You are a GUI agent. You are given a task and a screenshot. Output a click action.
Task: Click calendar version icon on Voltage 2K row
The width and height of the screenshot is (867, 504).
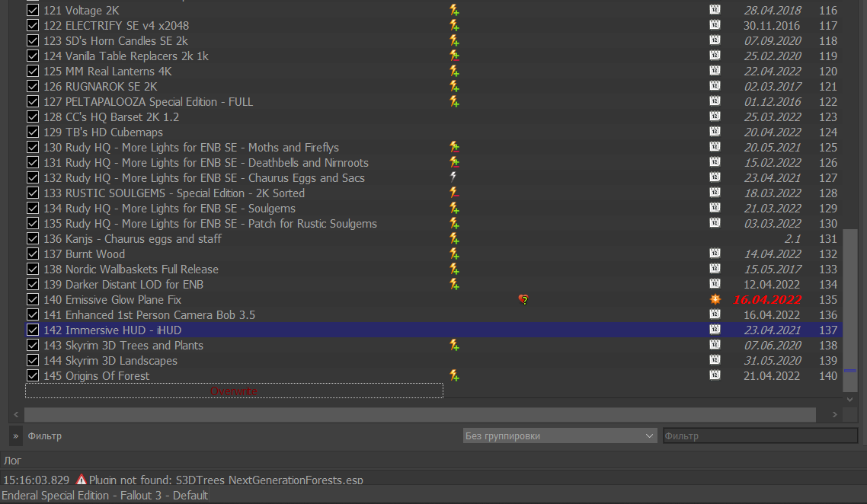715,9
